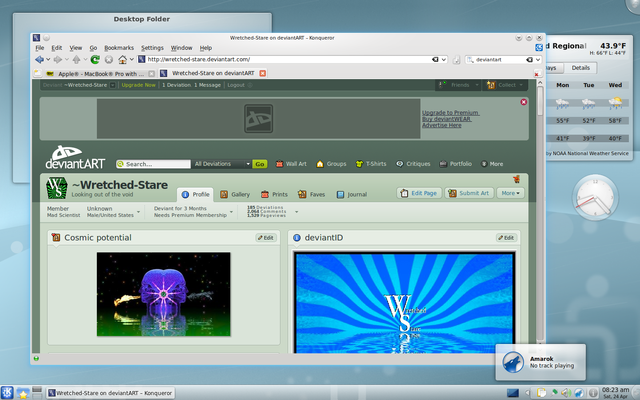
Task: Stop page loading with Stop icon
Action: [x=109, y=60]
